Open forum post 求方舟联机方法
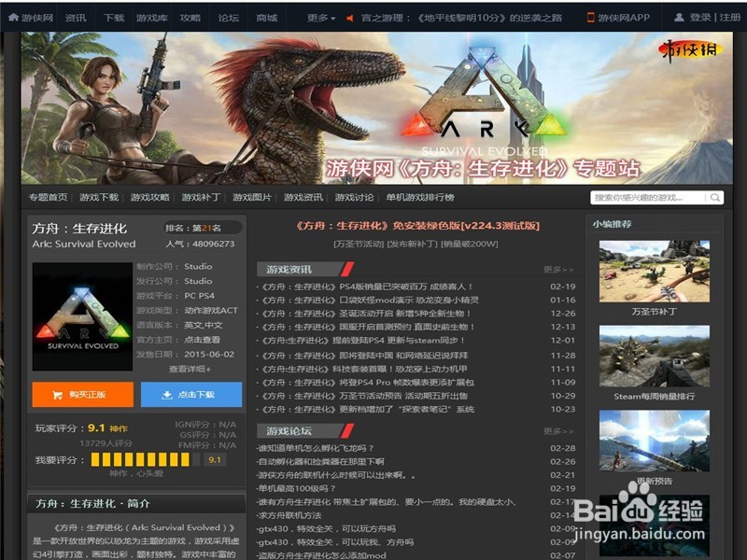747x560 pixels. [x=289, y=515]
